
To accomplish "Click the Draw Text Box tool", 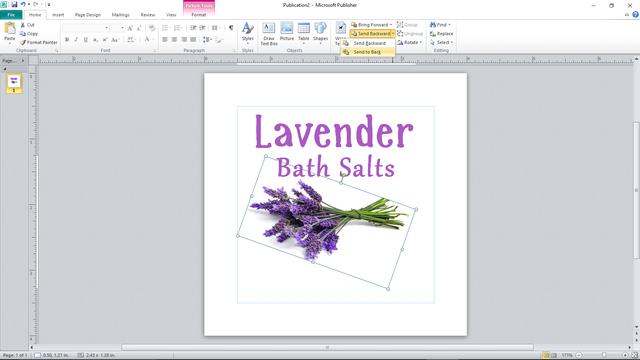I will click(x=269, y=33).
